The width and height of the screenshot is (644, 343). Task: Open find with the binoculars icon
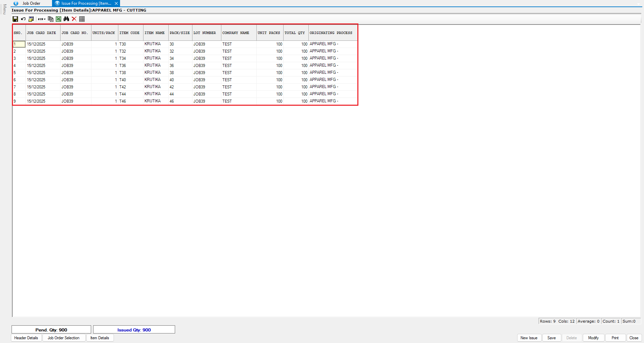click(x=66, y=19)
